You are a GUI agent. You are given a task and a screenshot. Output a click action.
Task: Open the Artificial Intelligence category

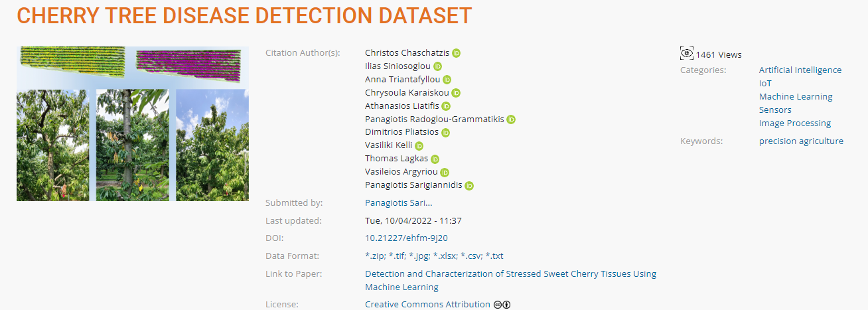(800, 70)
